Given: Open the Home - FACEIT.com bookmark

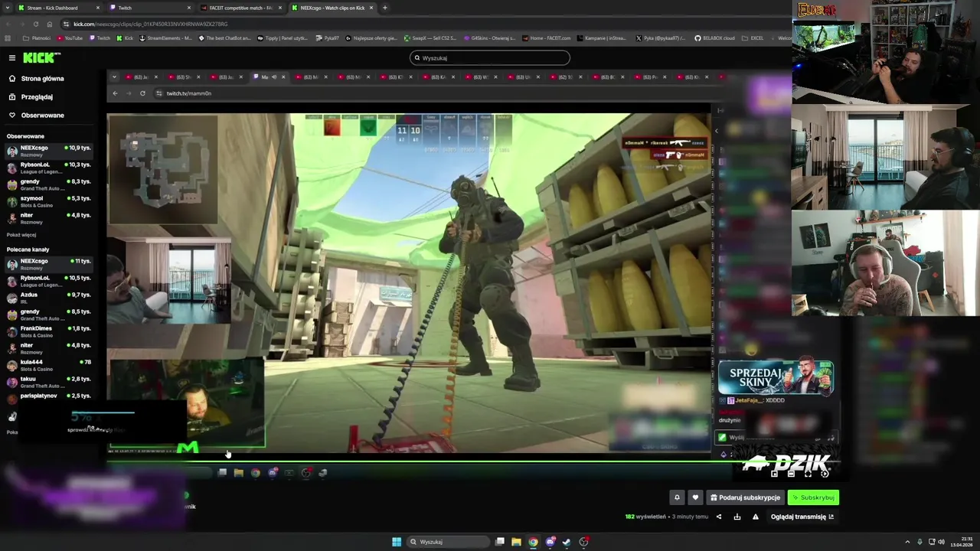Looking at the screenshot, I should [x=546, y=37].
